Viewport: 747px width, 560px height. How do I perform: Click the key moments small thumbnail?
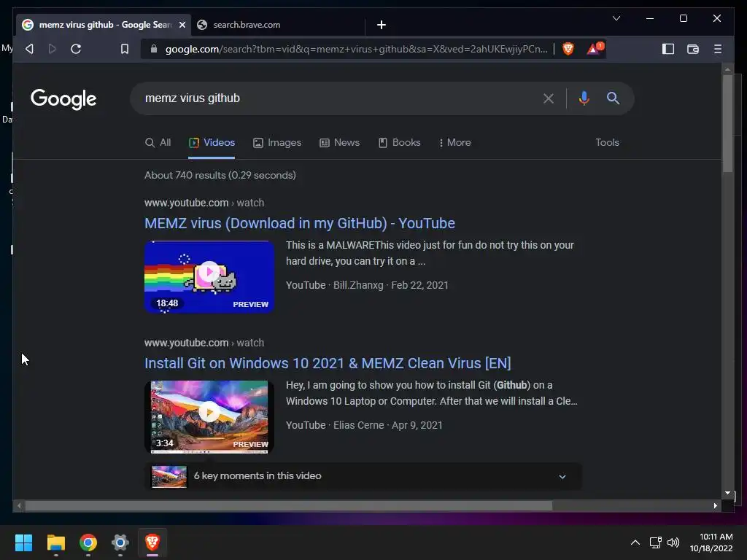(x=169, y=476)
